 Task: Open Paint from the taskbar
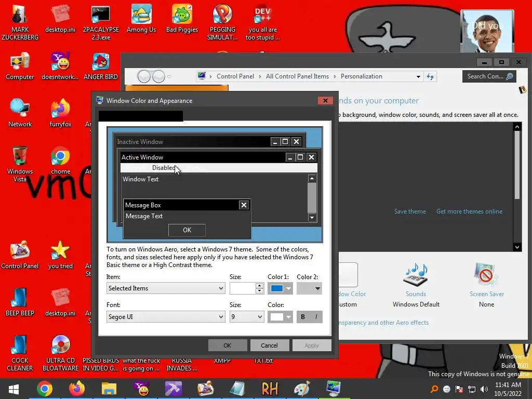click(302, 389)
